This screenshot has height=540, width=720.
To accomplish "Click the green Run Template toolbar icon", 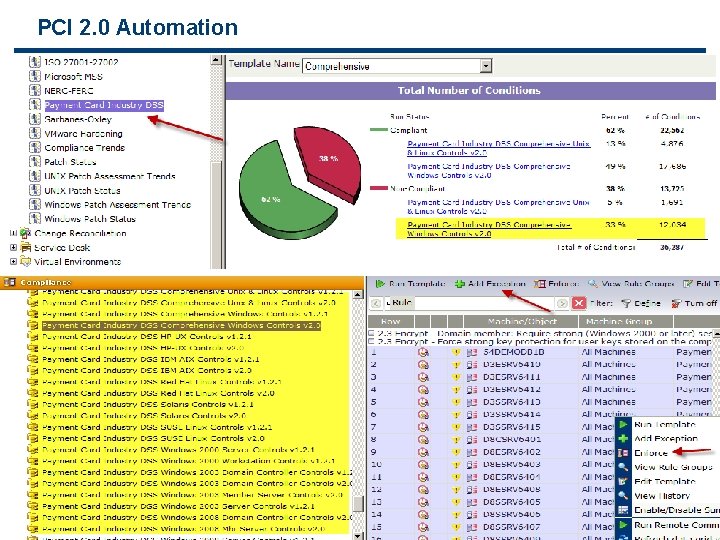I will point(380,284).
